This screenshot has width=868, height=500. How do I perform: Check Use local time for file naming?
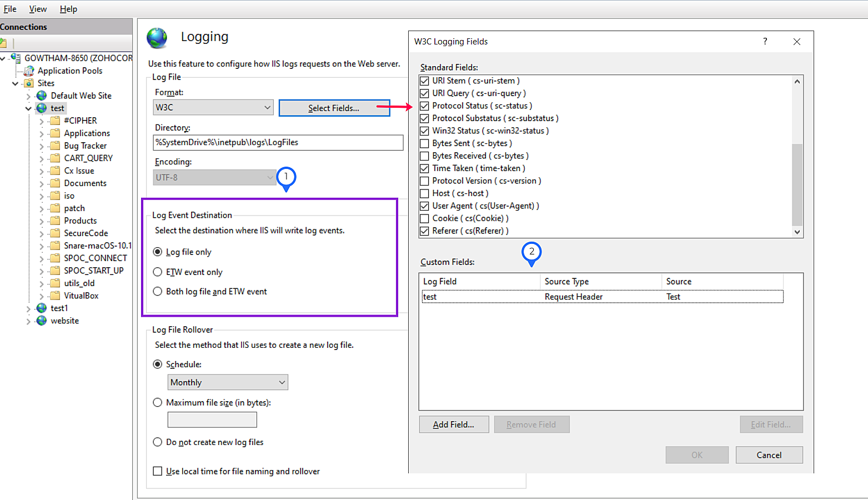point(158,471)
